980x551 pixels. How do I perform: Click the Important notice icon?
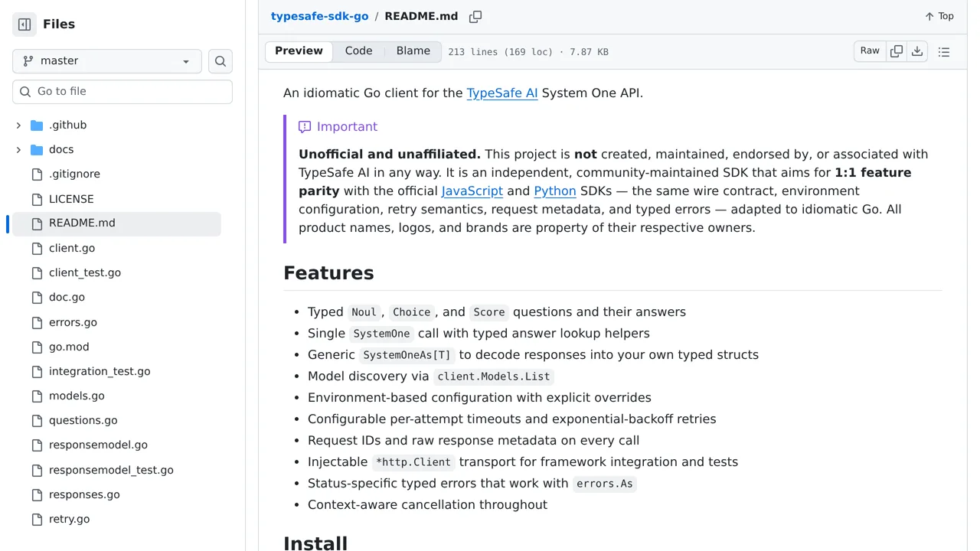(x=305, y=127)
